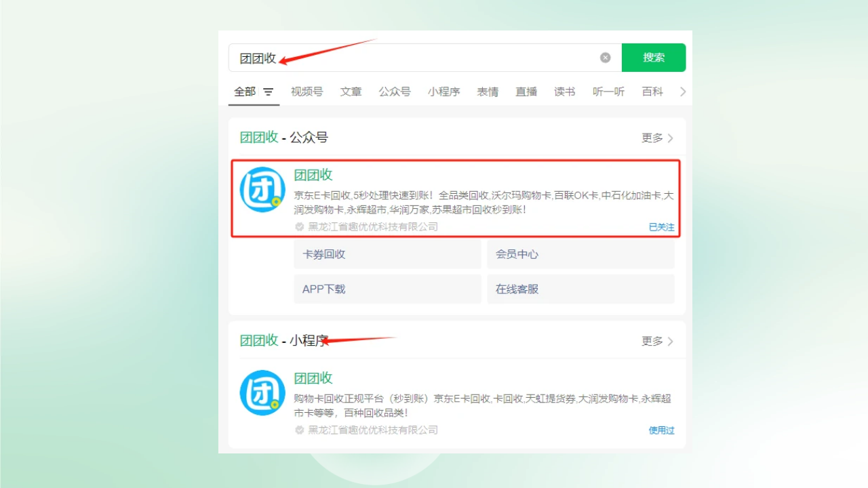
Task: Click the 团团收 - 公众号 section heading
Action: [x=283, y=138]
